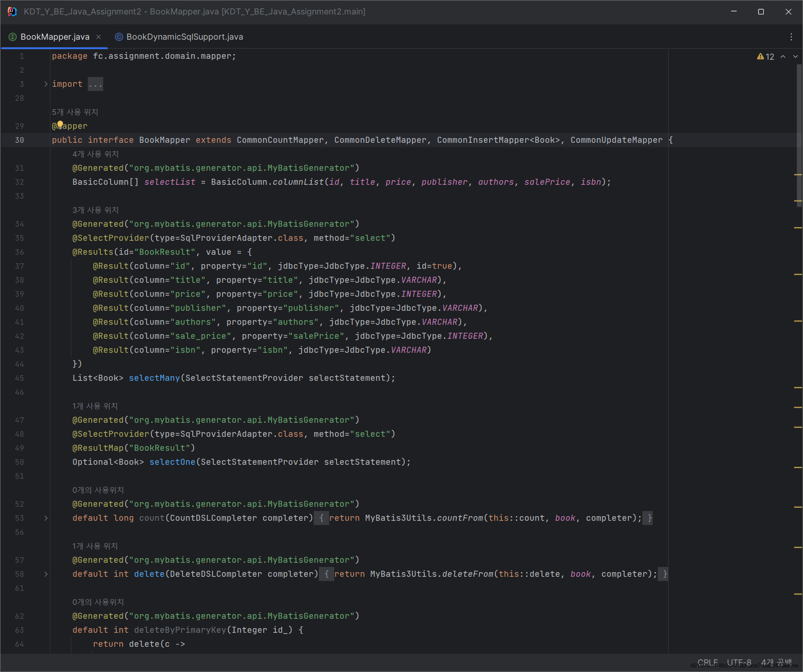Viewport: 803px width, 672px height.
Task: Click the vertical editor scrollbar thumb
Action: click(x=799, y=135)
